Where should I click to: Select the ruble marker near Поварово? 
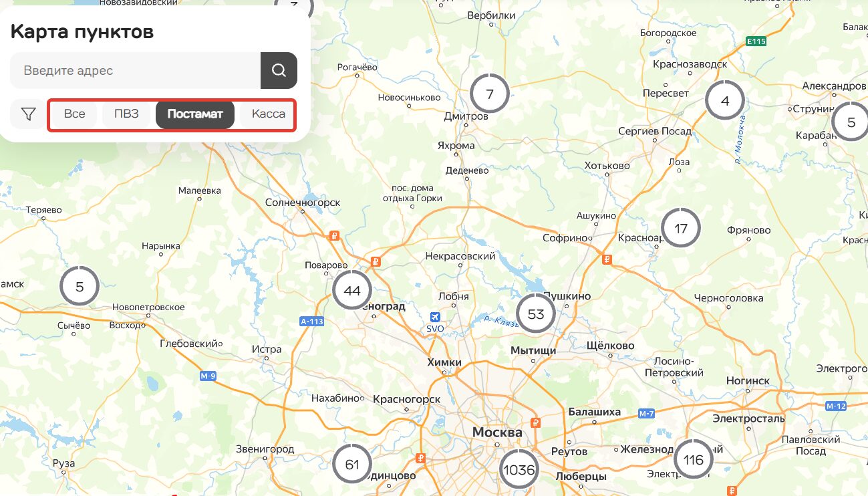pos(376,262)
